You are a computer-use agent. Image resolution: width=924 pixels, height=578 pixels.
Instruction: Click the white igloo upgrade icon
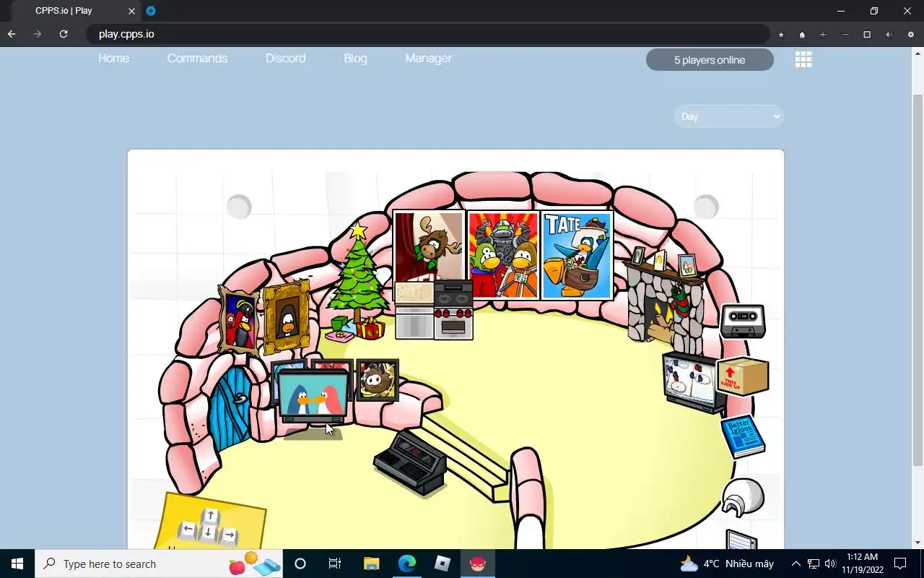pos(743,498)
